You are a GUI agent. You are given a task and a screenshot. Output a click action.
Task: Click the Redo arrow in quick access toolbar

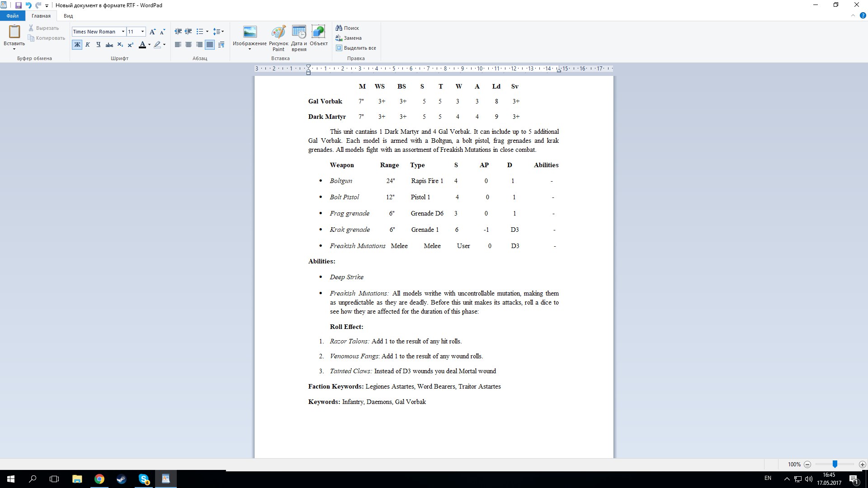[38, 5]
